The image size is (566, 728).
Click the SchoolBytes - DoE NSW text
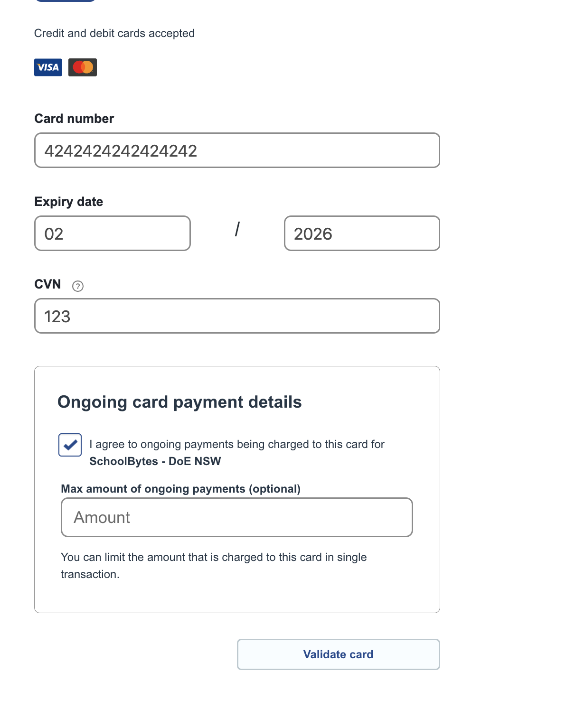[x=155, y=461]
